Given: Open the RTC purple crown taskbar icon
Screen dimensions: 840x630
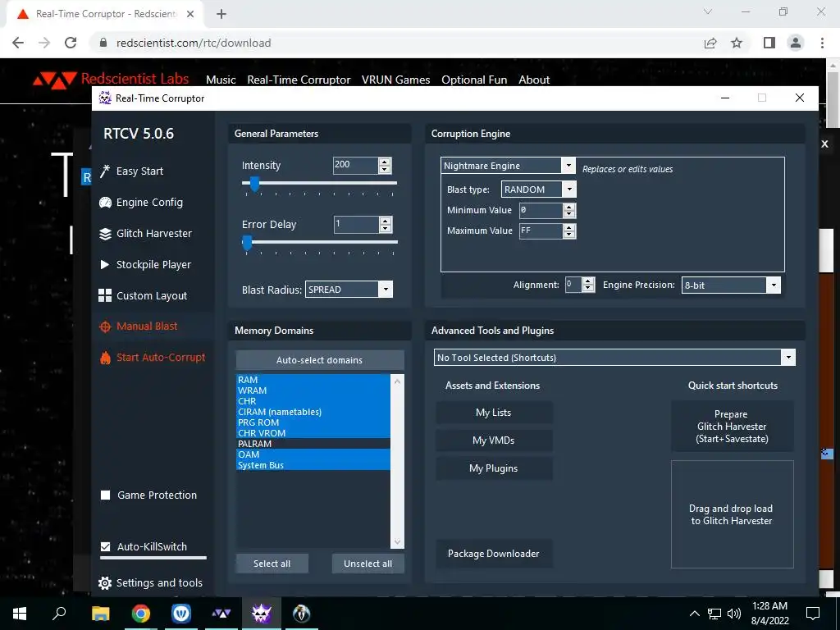Looking at the screenshot, I should click(x=261, y=614).
